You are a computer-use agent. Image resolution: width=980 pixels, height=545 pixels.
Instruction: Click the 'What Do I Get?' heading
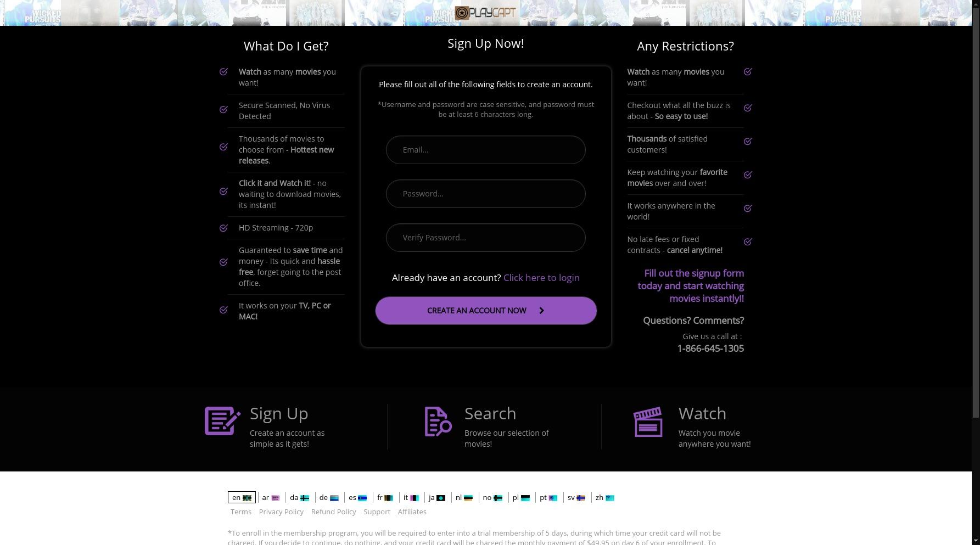286,46
